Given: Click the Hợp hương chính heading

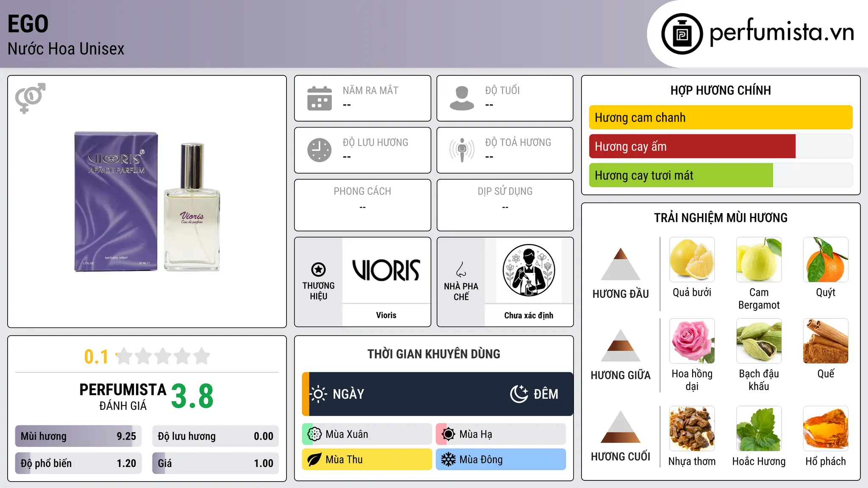Looking at the screenshot, I should pyautogui.click(x=721, y=90).
